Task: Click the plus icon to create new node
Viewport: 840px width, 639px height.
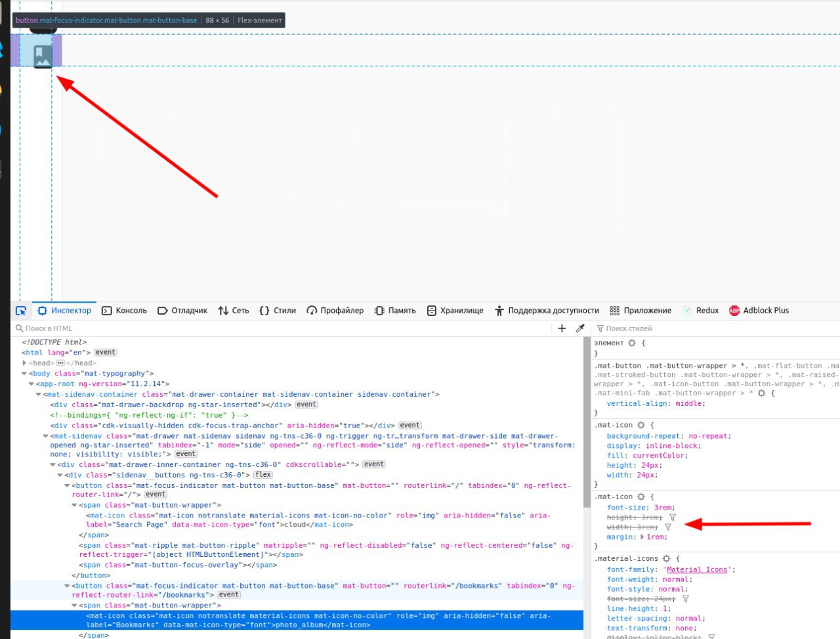Action: 562,328
